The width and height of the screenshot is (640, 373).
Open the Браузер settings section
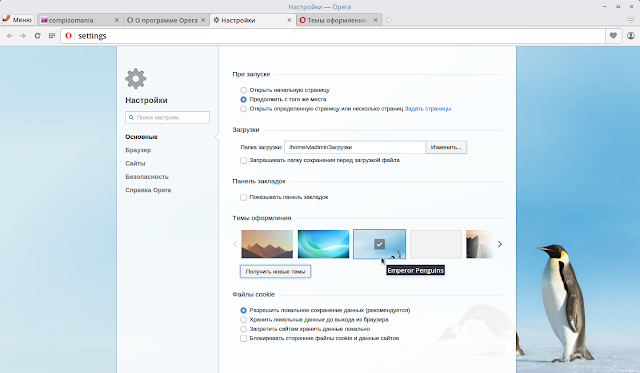click(x=138, y=150)
